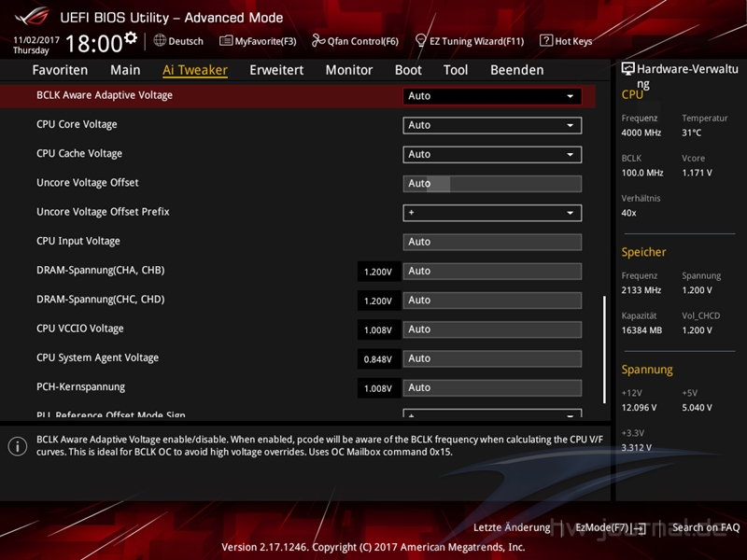Click Letzte Änderung at the bottom
This screenshot has width=747, height=560.
coord(512,527)
